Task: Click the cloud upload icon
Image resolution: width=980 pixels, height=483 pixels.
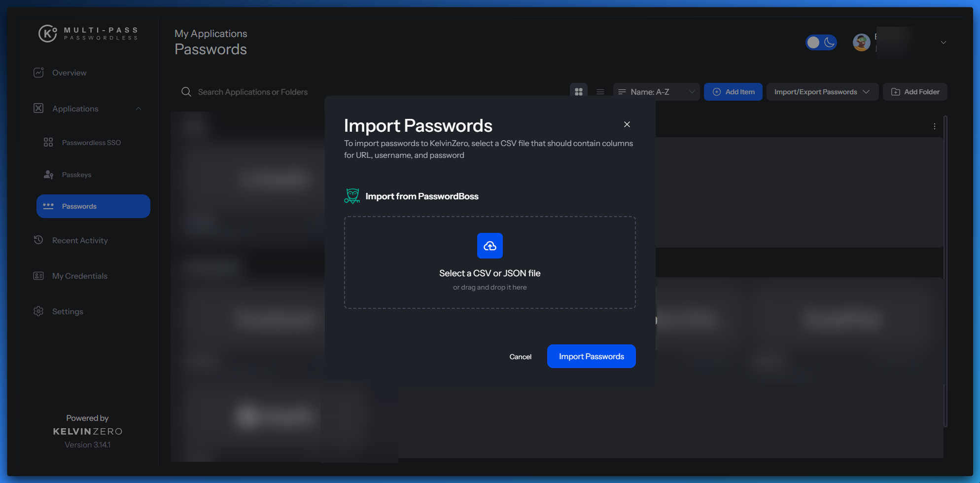Action: click(490, 246)
